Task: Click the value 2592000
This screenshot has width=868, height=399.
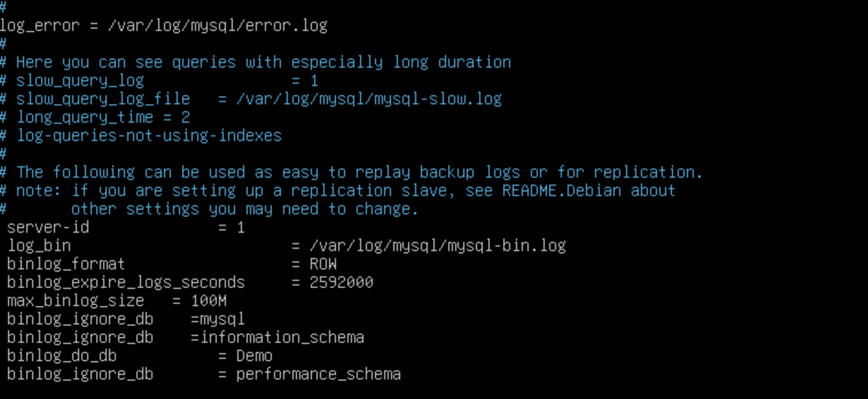Action: (341, 283)
